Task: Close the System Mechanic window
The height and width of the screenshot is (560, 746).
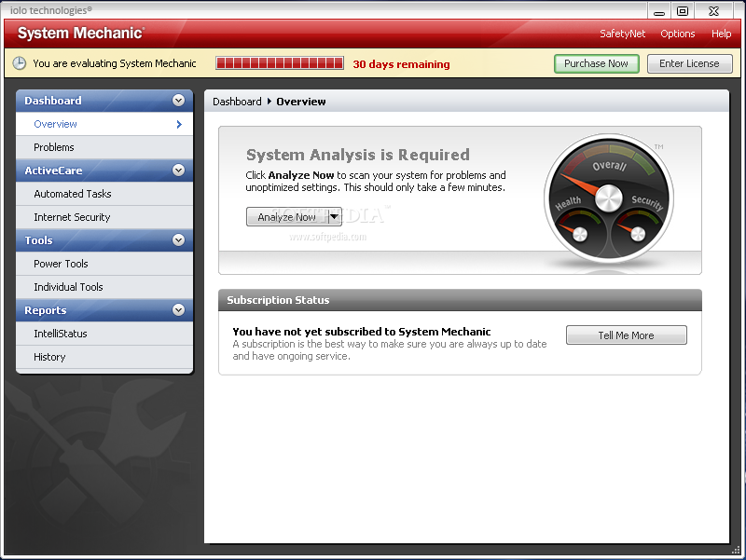Action: tap(713, 11)
